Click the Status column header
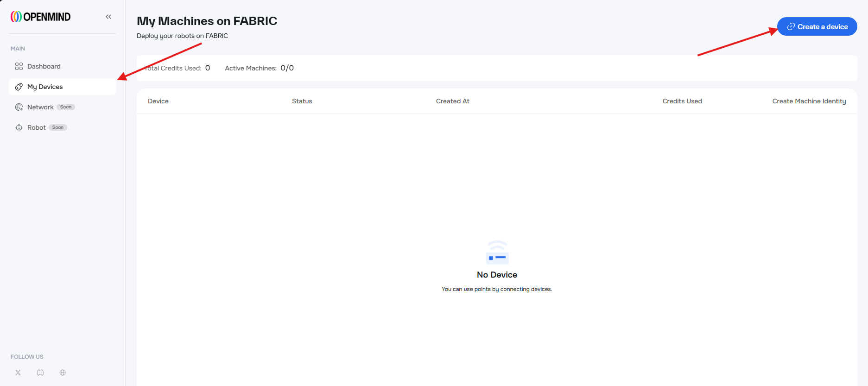 (x=302, y=101)
